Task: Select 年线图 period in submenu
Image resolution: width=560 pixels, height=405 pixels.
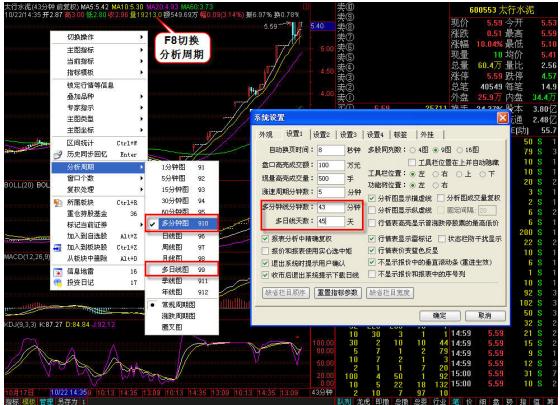Action: pyautogui.click(x=182, y=292)
